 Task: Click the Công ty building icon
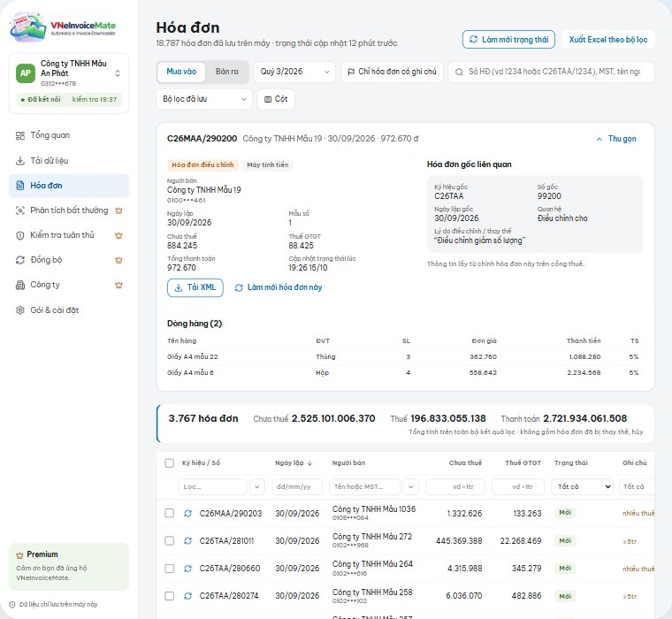[20, 285]
